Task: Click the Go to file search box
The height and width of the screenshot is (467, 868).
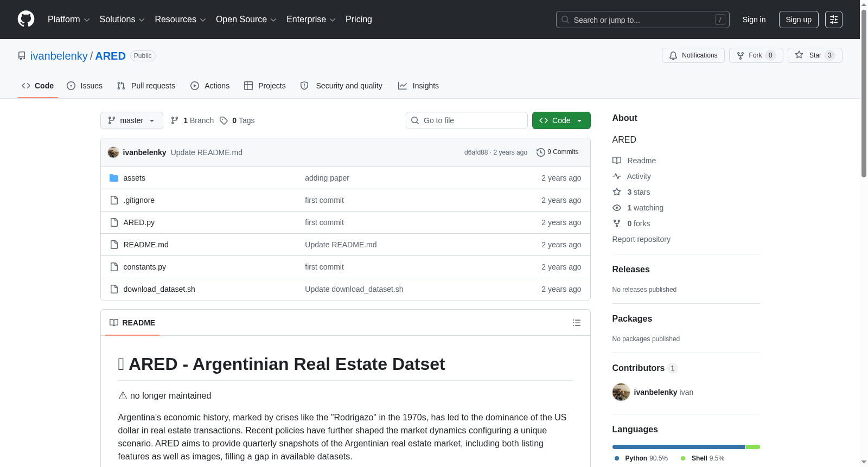Action: (467, 120)
